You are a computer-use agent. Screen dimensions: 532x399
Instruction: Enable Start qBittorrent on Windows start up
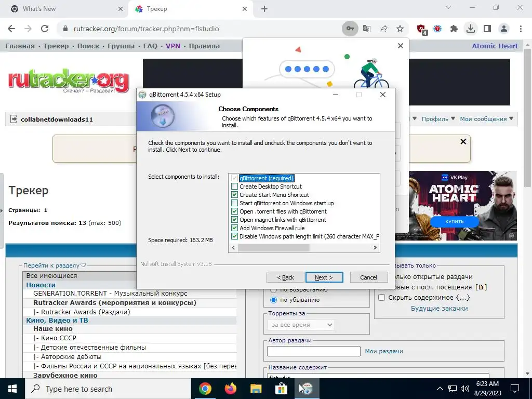click(234, 203)
